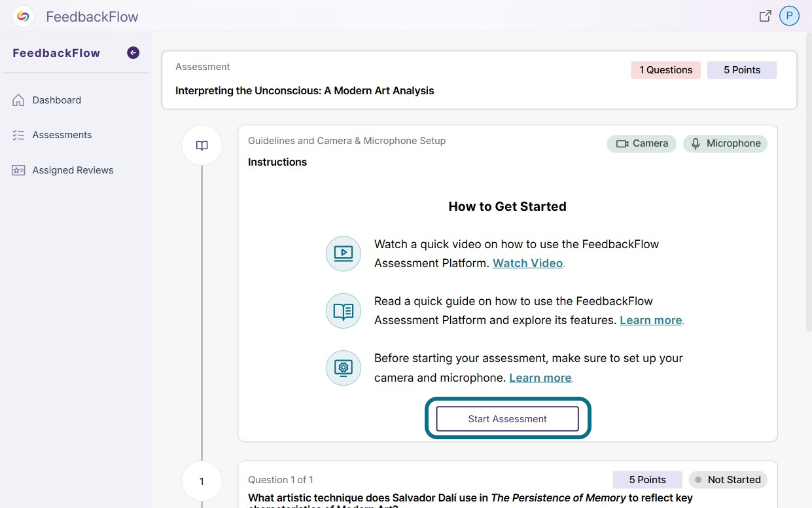Image resolution: width=812 pixels, height=508 pixels.
Task: Open the external link icon in header
Action: click(765, 16)
